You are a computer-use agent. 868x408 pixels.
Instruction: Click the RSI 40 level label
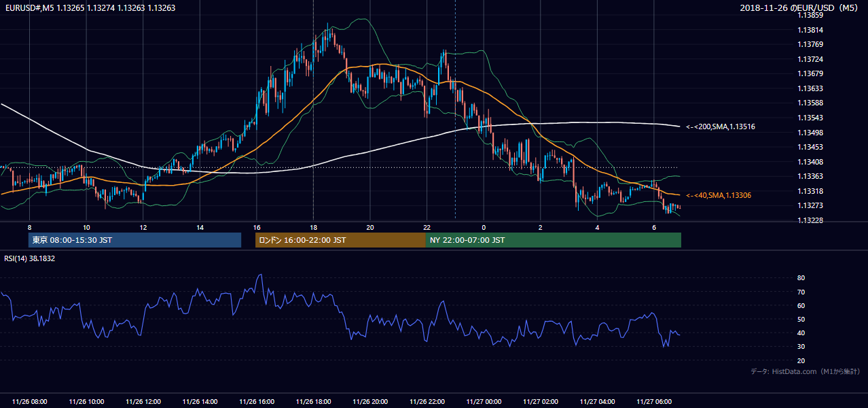(x=801, y=333)
